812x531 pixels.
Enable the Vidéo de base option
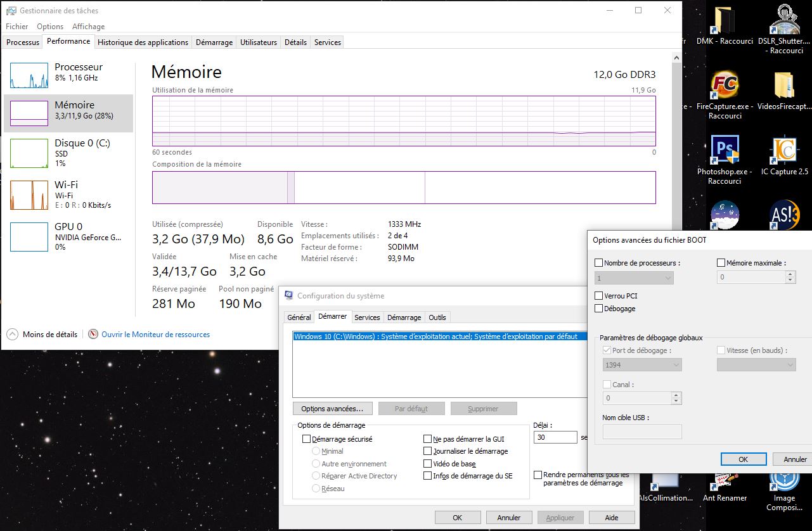pyautogui.click(x=428, y=464)
